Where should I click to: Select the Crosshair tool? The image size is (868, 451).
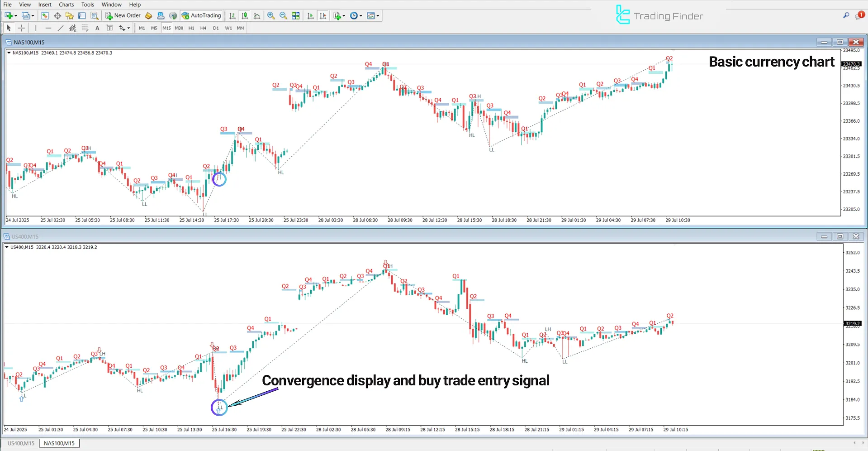(x=21, y=28)
